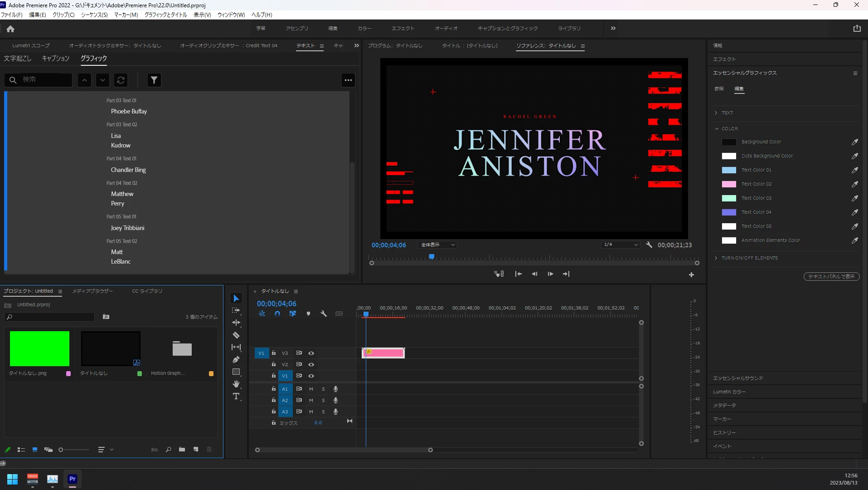Select the Slip tool
Image resolution: width=868 pixels, height=490 pixels.
[236, 347]
